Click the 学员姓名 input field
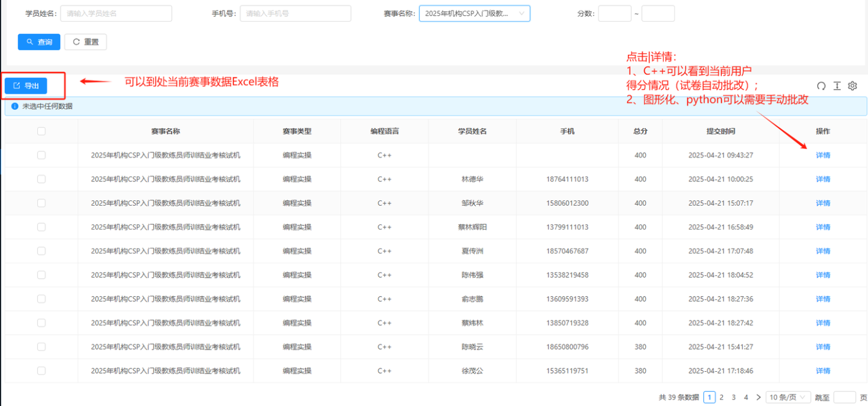This screenshot has height=406, width=868. [x=116, y=14]
